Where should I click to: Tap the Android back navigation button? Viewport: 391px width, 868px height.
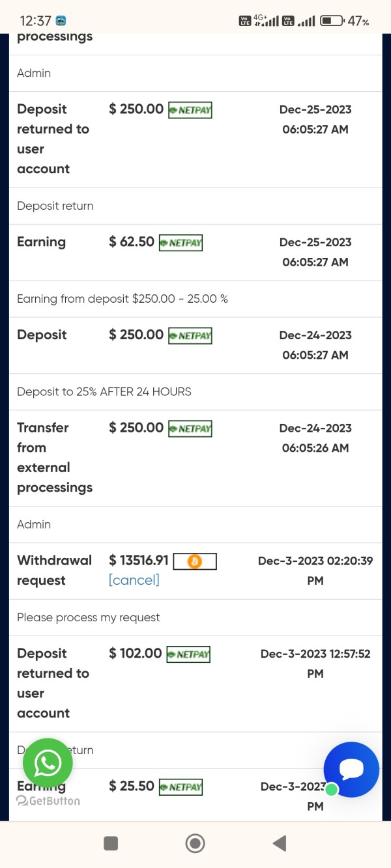[280, 844]
